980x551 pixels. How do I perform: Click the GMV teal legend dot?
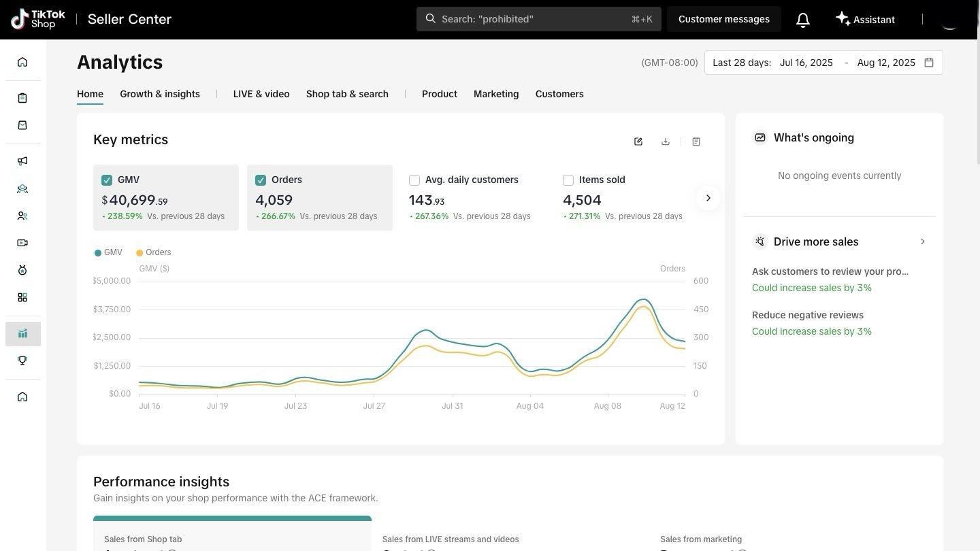pos(98,253)
